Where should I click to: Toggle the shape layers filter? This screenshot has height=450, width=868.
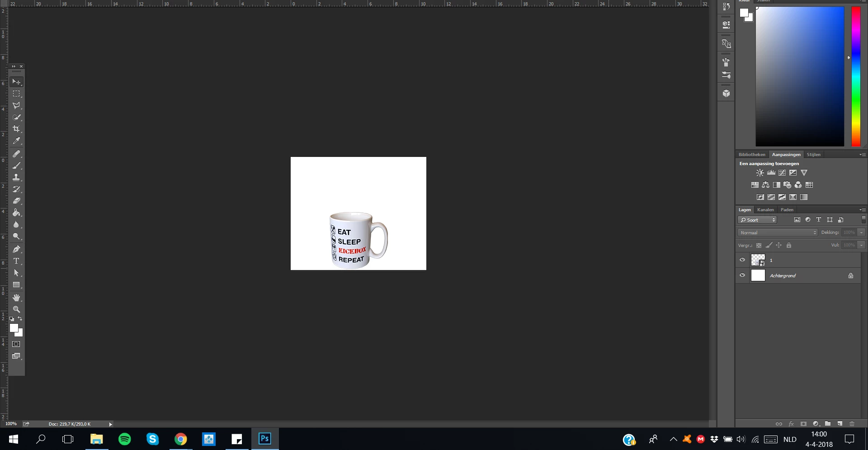pyautogui.click(x=830, y=220)
